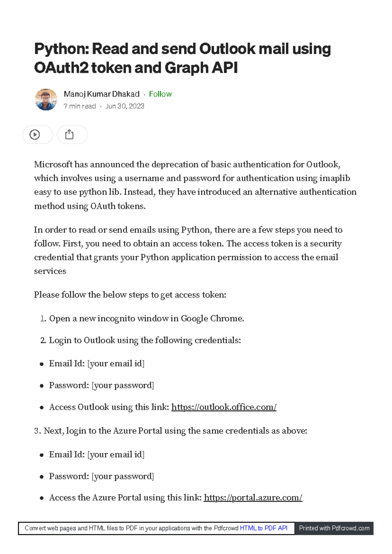Viewport: 392px width, 554px height.
Task: Click the listen play icon below the author
Action: coord(35,135)
